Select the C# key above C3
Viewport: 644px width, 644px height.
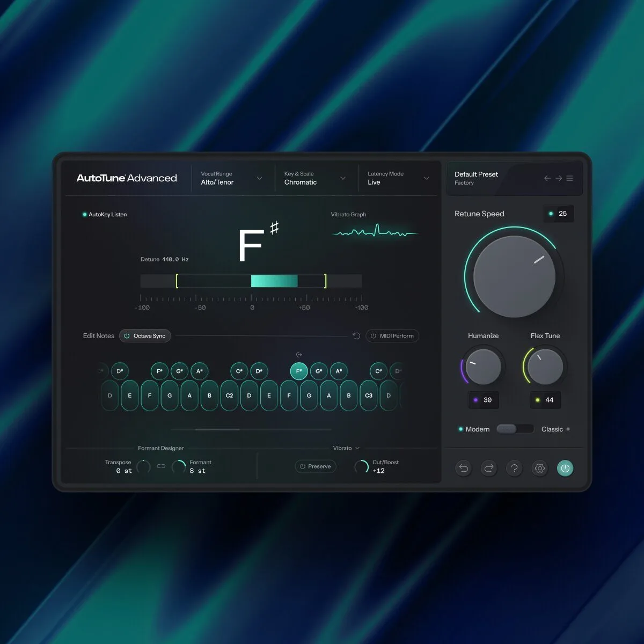(x=379, y=371)
